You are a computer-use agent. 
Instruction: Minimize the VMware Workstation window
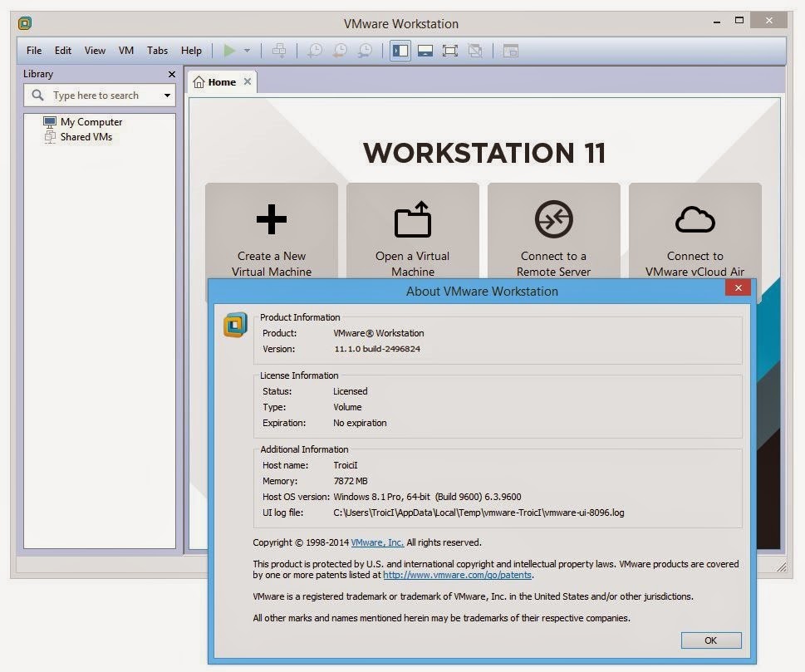pyautogui.click(x=717, y=22)
